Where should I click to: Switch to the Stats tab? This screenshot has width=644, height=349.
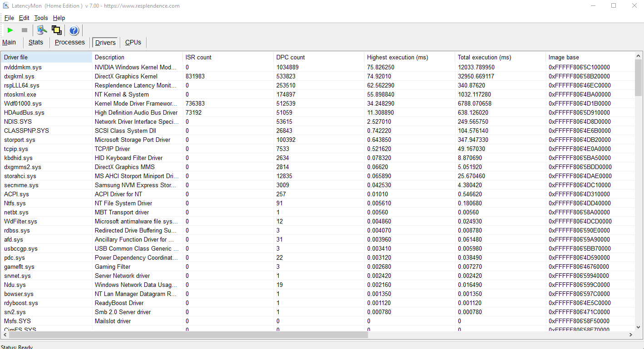point(36,42)
